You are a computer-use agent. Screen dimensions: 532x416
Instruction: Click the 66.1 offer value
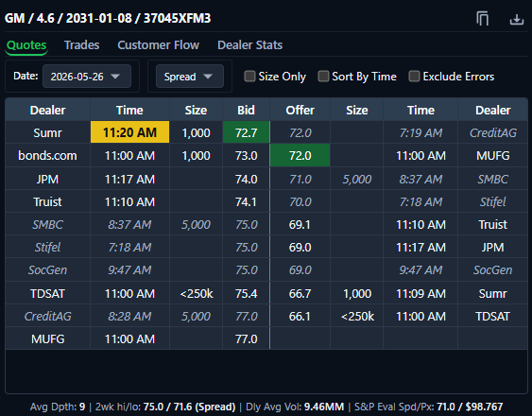[x=300, y=316]
